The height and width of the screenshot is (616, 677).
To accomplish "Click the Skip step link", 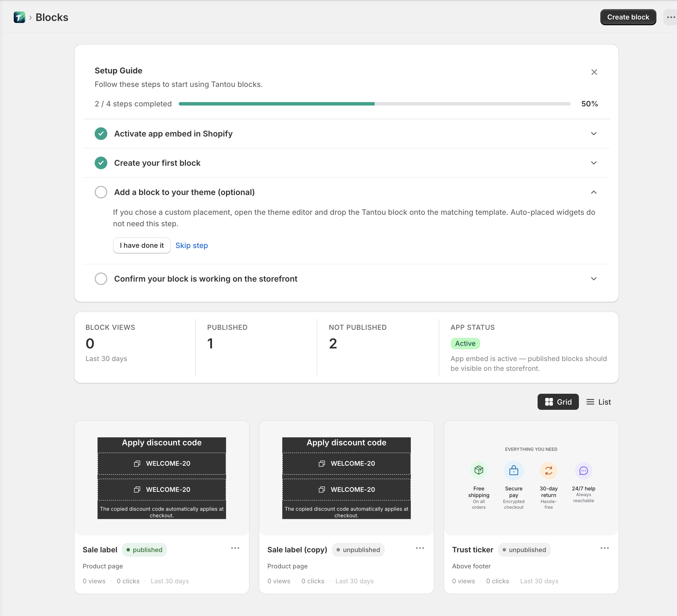I will pyautogui.click(x=191, y=245).
